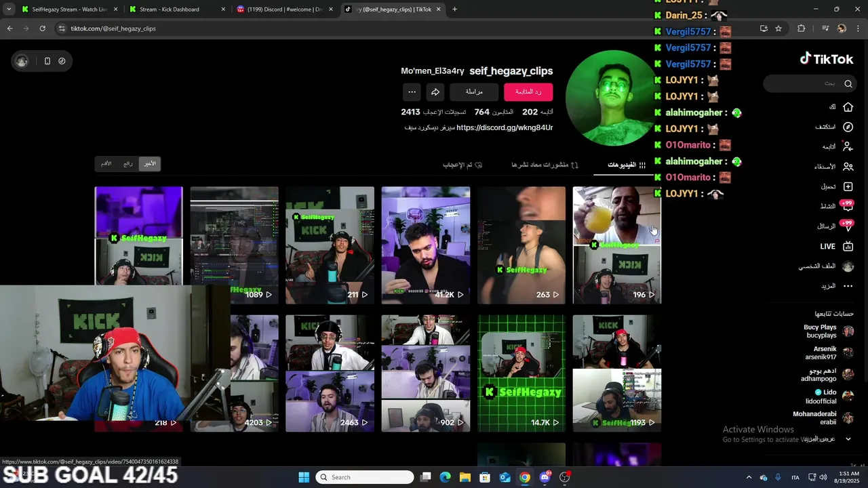Click the TikTok logo
The width and height of the screenshot is (868, 488).
coord(827,59)
